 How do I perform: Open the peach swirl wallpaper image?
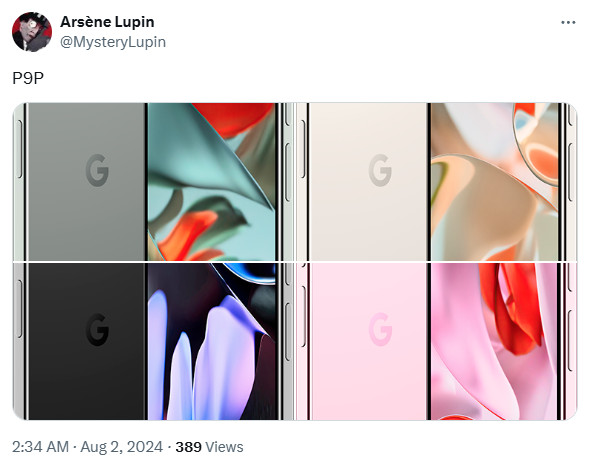click(x=495, y=182)
